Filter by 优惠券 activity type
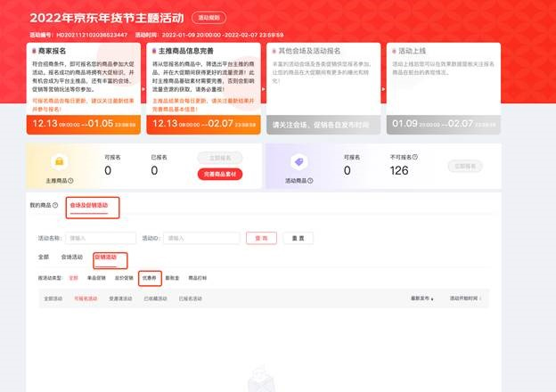The height and width of the screenshot is (392, 556). click(x=150, y=278)
